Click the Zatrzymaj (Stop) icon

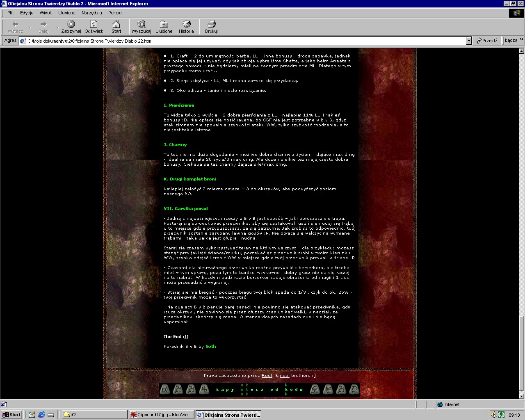coord(71,26)
